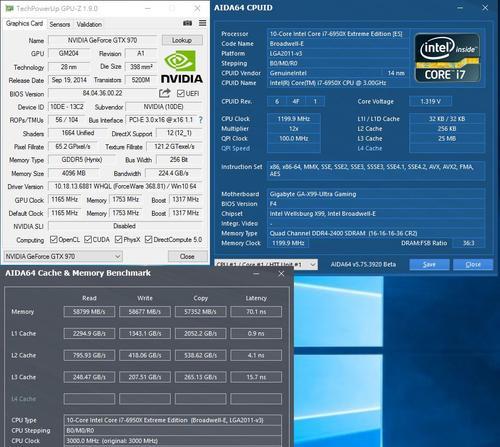The width and height of the screenshot is (500, 447).
Task: Toggle the CUDA checkbox
Action: coord(88,239)
